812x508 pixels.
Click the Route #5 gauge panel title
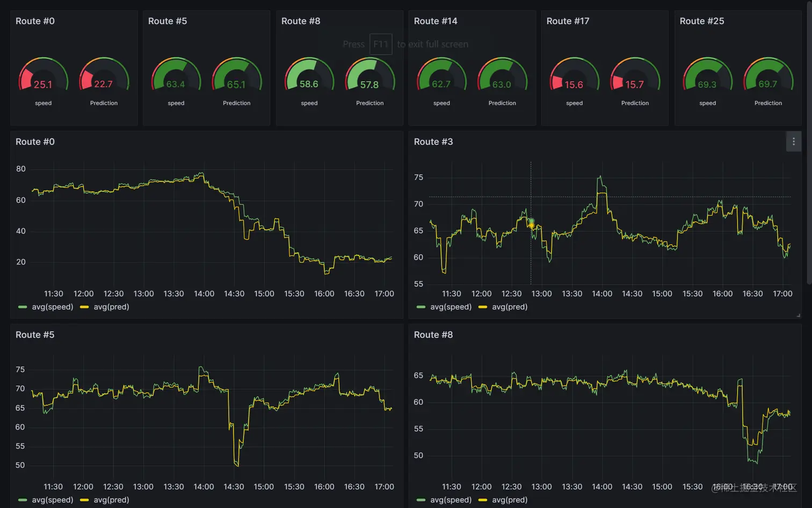click(168, 21)
